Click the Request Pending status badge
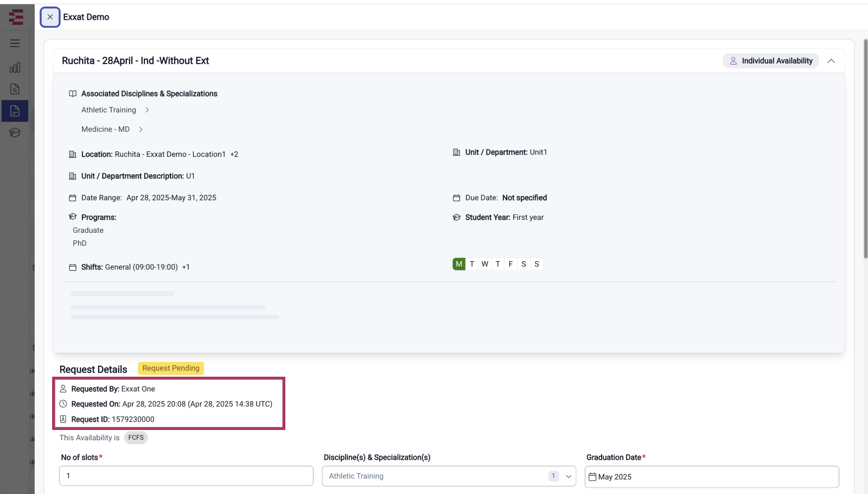868x494 pixels. (171, 368)
